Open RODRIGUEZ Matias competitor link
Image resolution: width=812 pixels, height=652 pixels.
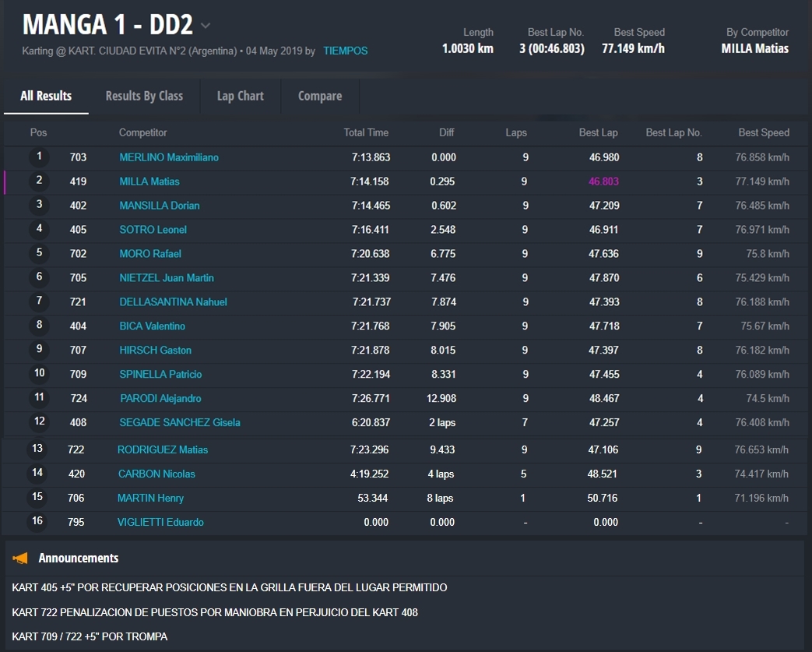point(162,449)
